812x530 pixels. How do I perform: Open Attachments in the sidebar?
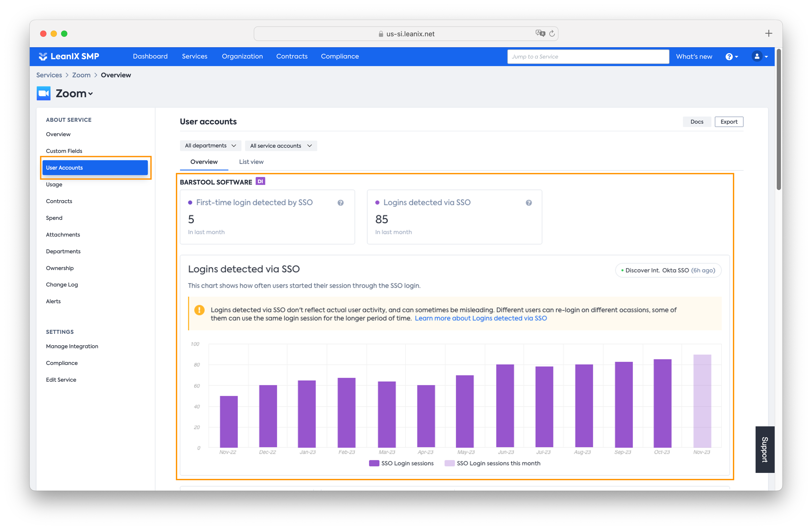[x=63, y=235]
